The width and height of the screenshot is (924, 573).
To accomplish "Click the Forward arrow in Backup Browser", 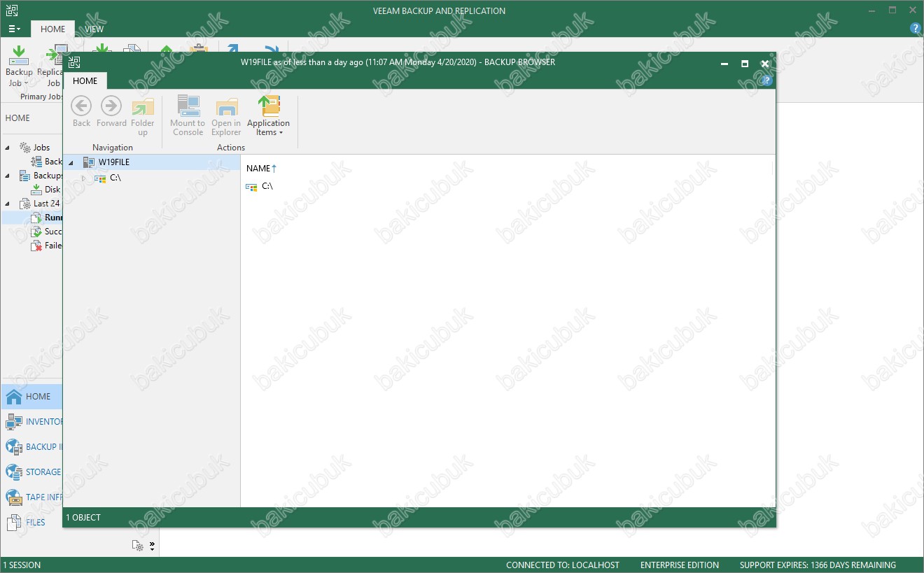I will point(111,106).
